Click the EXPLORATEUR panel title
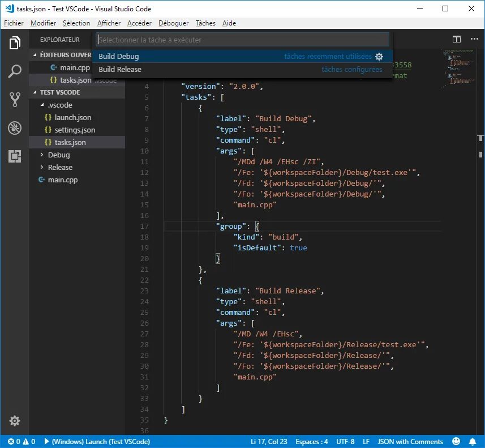The width and height of the screenshot is (485, 448). point(59,40)
